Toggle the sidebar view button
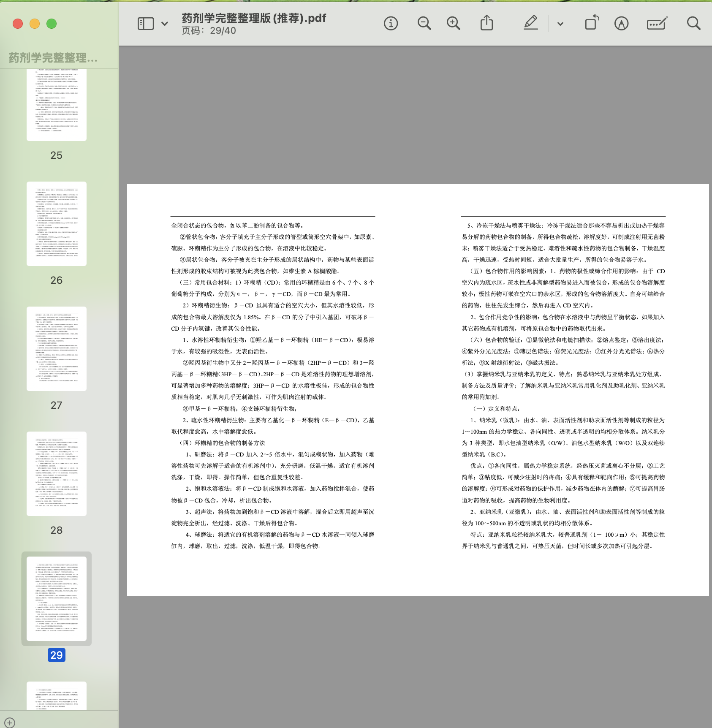This screenshot has width=712, height=728. coord(146,24)
